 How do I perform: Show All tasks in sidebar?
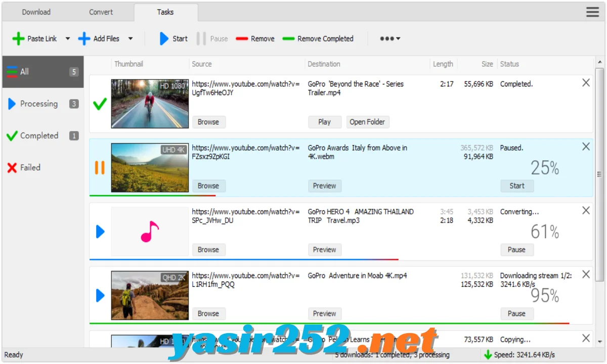42,72
